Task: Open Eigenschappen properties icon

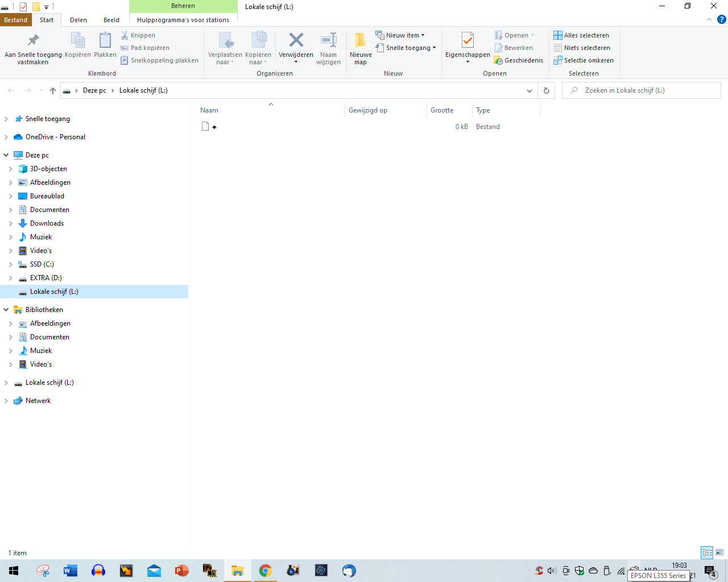Action: click(x=468, y=41)
